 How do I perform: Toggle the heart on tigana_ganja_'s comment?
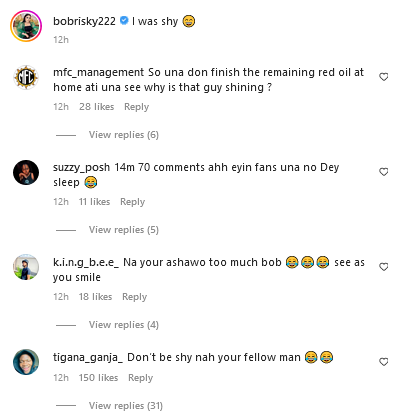(x=384, y=362)
